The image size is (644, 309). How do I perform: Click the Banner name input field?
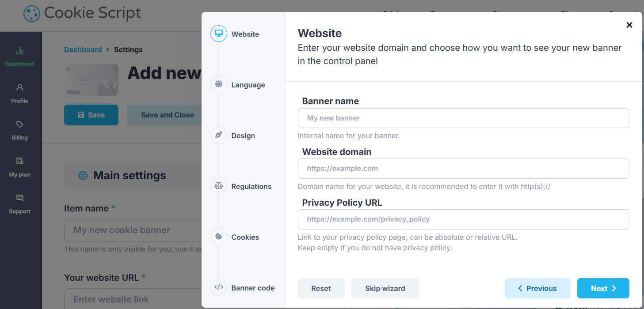point(463,118)
